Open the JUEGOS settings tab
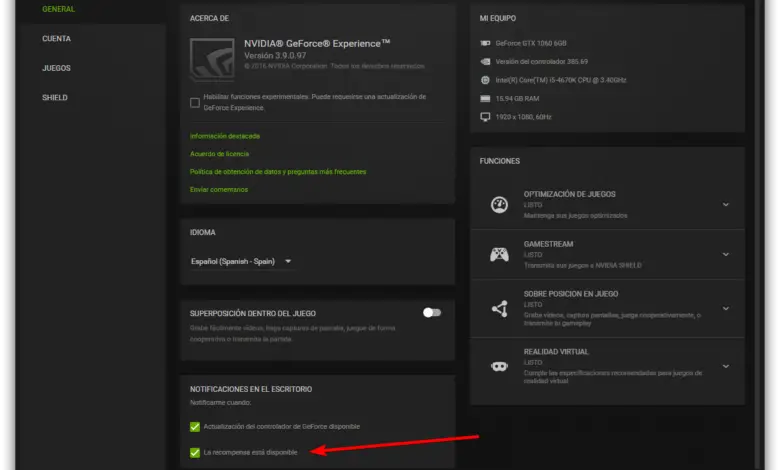780x470 pixels. [56, 68]
